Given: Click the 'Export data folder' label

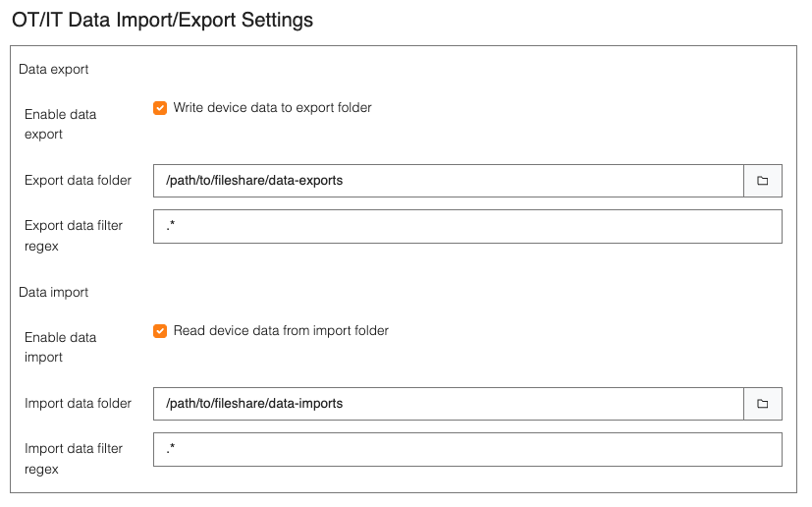Looking at the screenshot, I should tap(78, 181).
